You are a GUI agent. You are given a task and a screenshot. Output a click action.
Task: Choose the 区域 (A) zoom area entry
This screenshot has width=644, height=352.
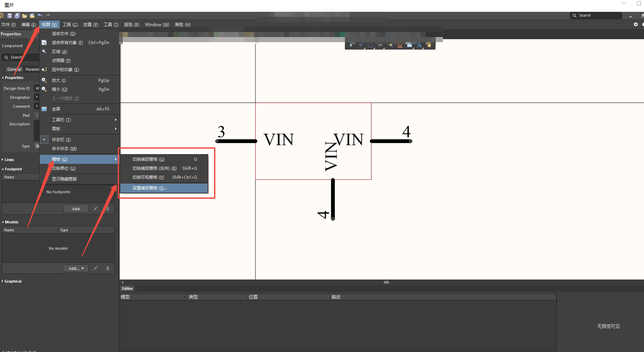[x=80, y=51]
